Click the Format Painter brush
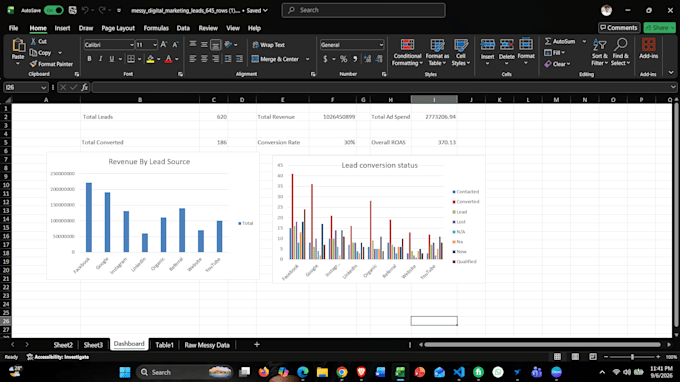680x382 pixels. 33,64
